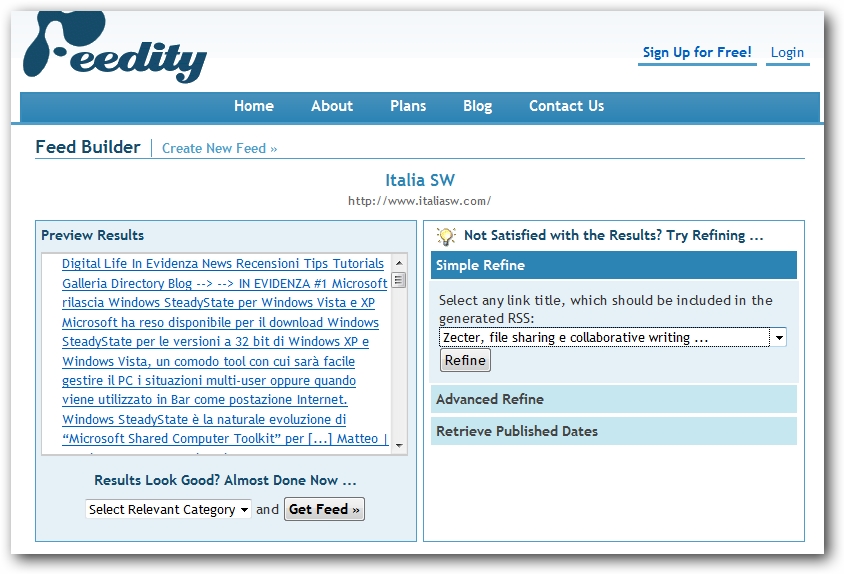Click 'gestire il PC i situazioni multi-user' line
Image resolution: width=844 pixels, height=574 pixels.
(209, 381)
